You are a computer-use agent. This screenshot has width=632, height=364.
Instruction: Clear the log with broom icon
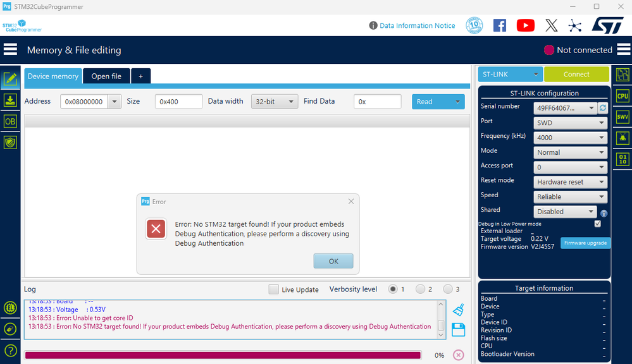(x=459, y=309)
